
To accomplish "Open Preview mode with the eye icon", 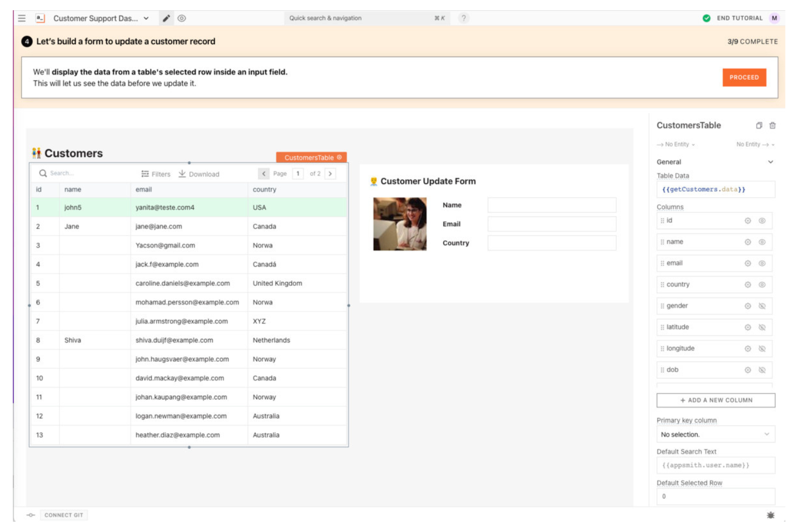I will [x=182, y=18].
